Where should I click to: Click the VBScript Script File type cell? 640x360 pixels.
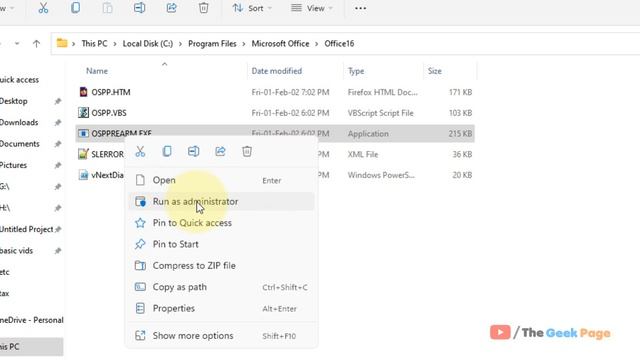(x=380, y=113)
